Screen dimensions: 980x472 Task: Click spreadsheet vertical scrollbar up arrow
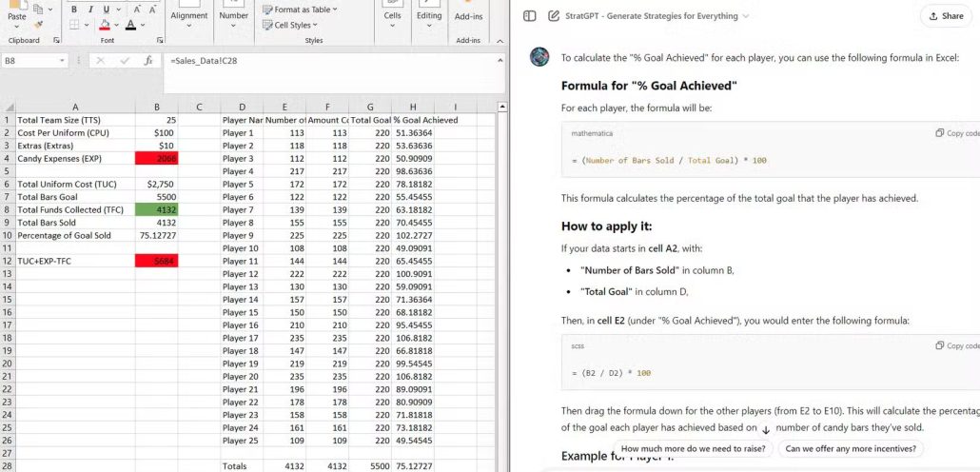point(501,107)
